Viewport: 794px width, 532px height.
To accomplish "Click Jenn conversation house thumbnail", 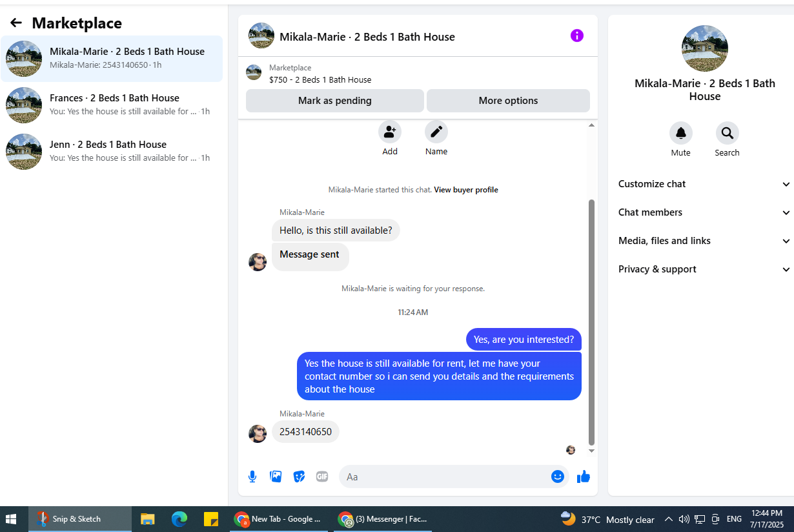I will [24, 152].
